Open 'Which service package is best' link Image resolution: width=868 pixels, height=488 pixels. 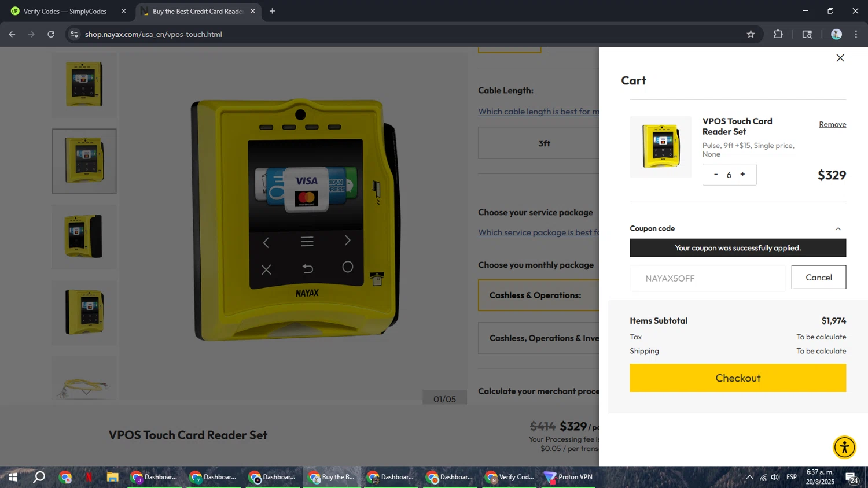[x=539, y=232]
